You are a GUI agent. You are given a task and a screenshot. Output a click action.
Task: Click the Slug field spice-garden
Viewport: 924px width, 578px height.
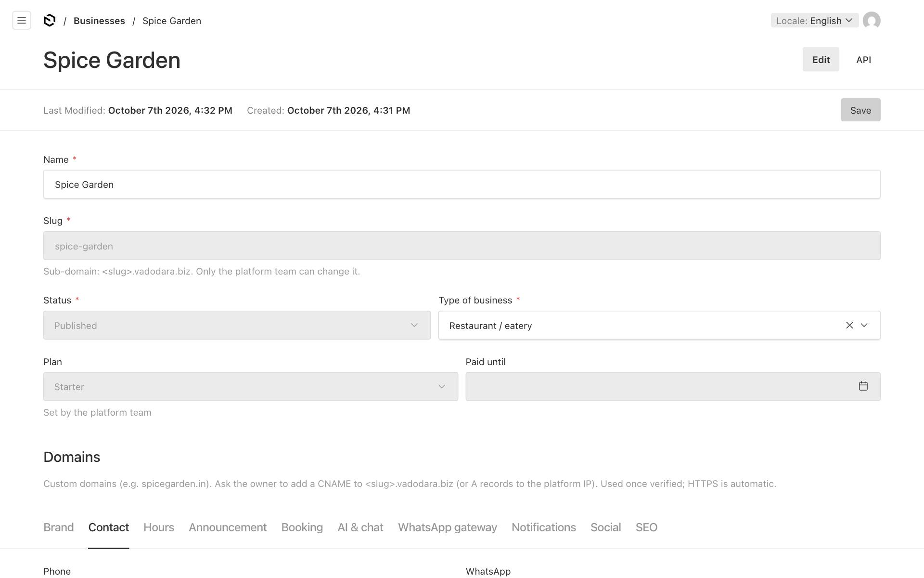click(x=462, y=246)
